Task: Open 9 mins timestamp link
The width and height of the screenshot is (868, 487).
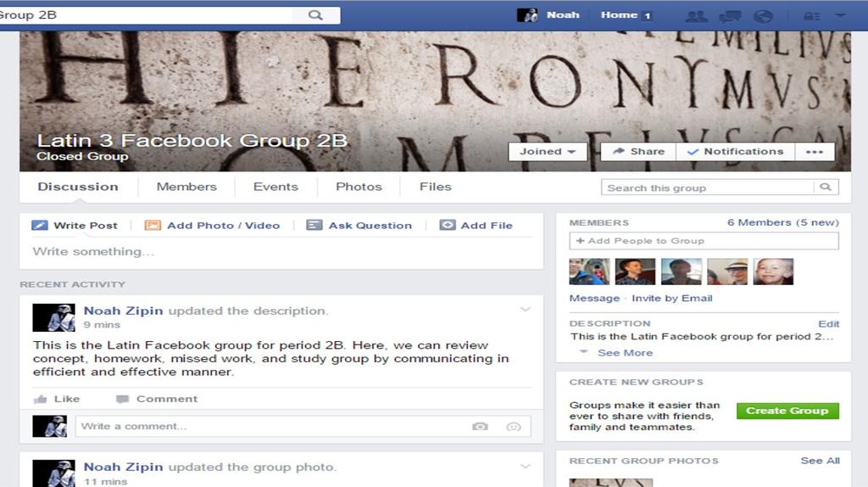Action: point(102,325)
